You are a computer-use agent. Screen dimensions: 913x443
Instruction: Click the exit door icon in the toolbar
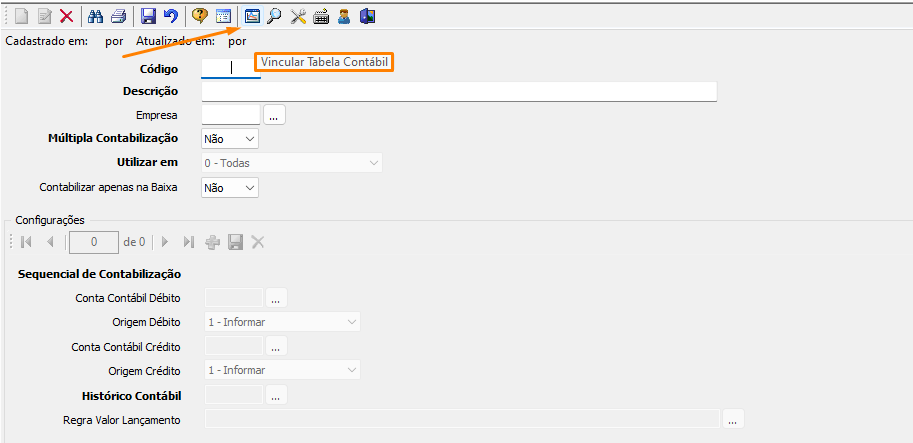tap(367, 17)
